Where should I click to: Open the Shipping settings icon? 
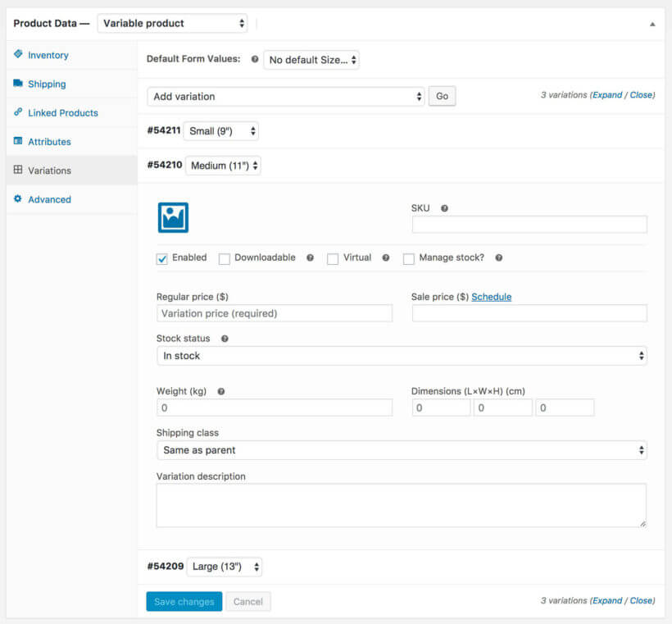[x=20, y=84]
